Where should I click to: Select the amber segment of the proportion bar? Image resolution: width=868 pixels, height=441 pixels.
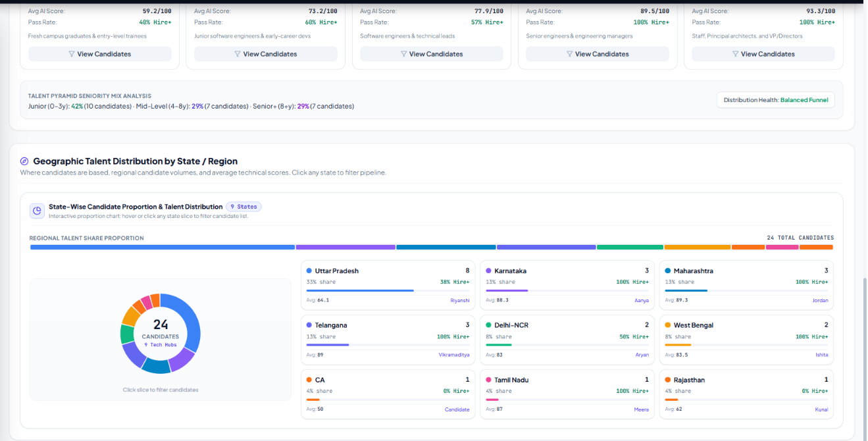[698, 247]
